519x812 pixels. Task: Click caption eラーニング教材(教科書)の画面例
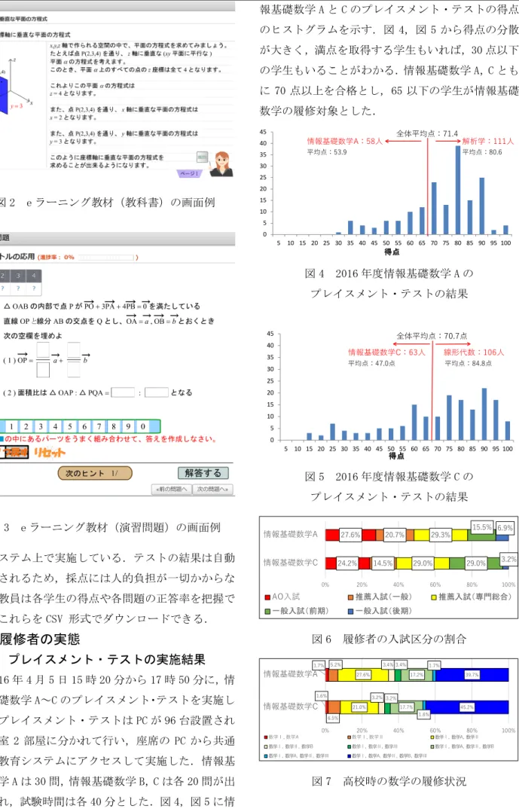coord(121,203)
